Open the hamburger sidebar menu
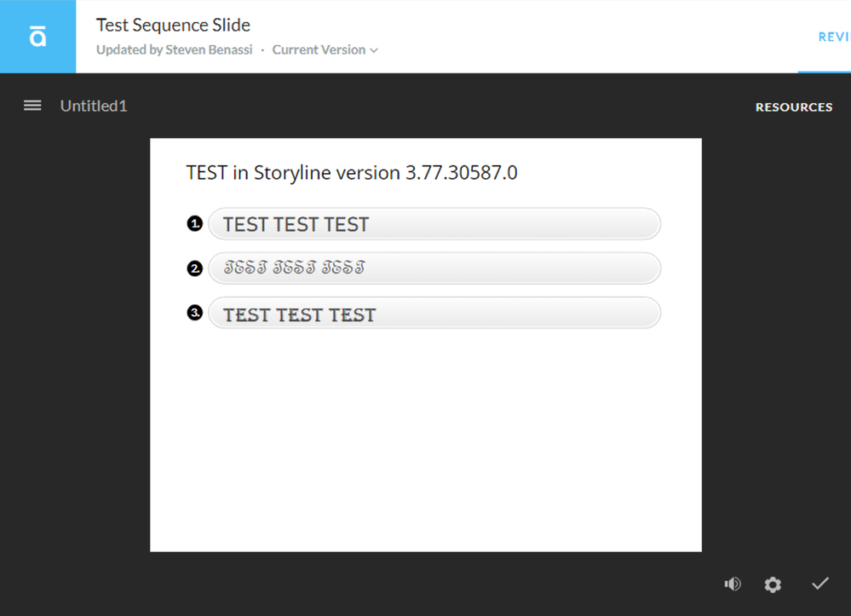Image resolution: width=851 pixels, height=616 pixels. [32, 106]
